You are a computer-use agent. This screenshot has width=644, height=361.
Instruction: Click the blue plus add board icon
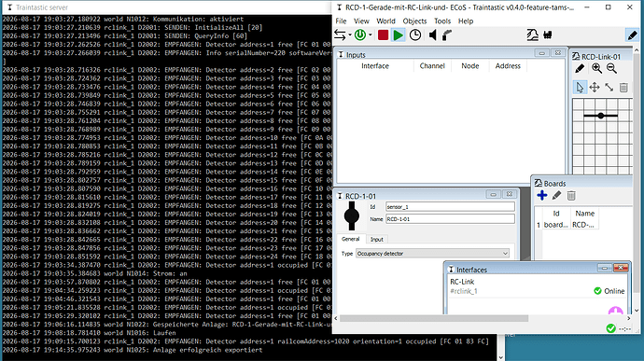coord(541,196)
